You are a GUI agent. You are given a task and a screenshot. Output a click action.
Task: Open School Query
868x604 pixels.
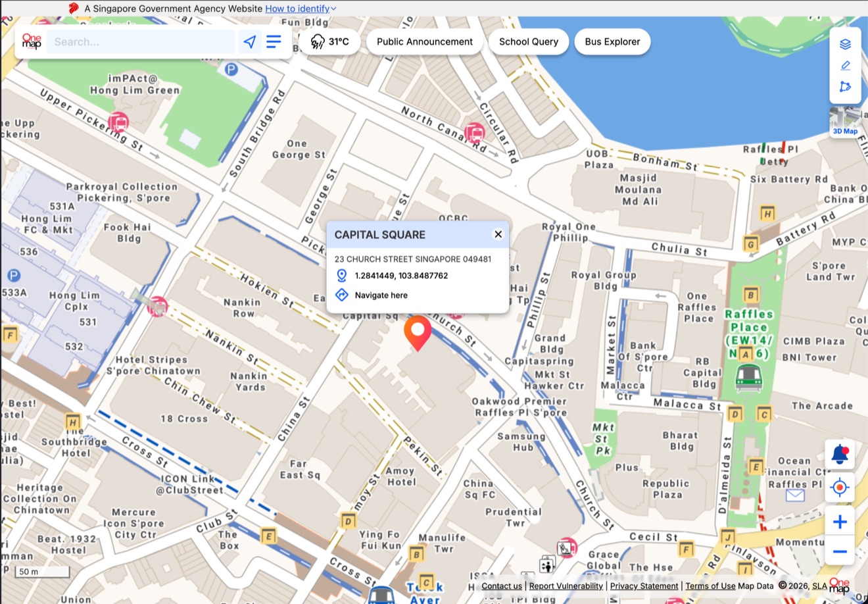click(529, 41)
